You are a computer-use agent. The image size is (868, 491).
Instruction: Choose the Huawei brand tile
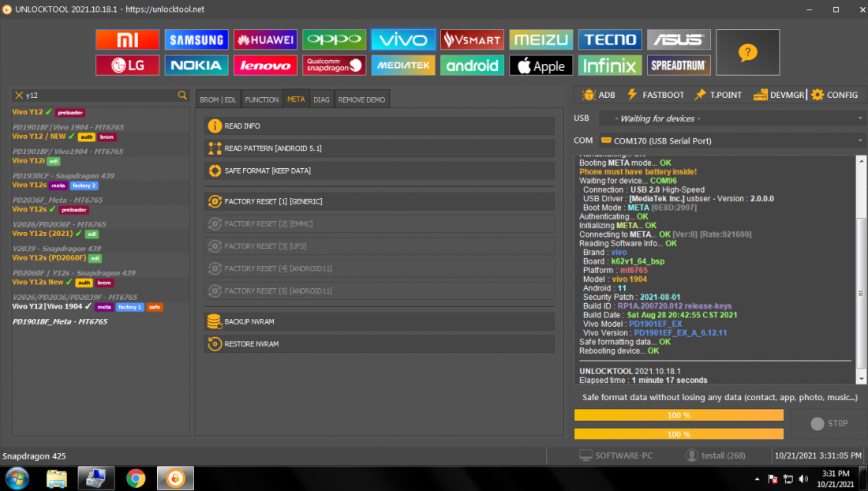pos(265,39)
